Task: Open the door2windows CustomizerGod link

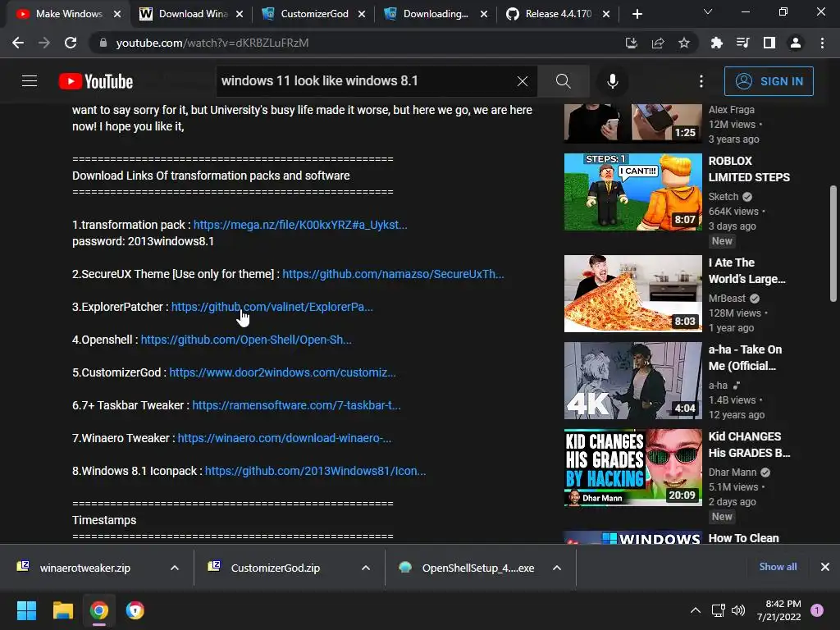Action: [x=282, y=372]
